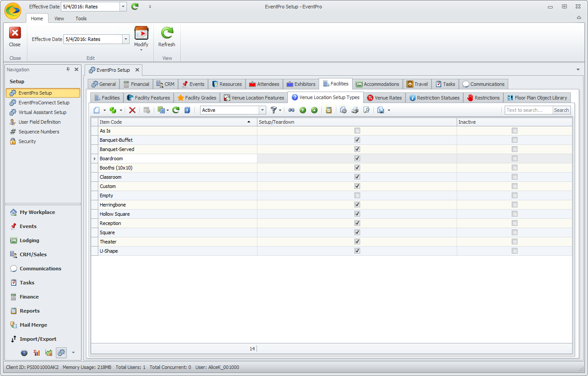Select Security in Setup navigation
Screen dimensions: 588x376
(x=27, y=141)
